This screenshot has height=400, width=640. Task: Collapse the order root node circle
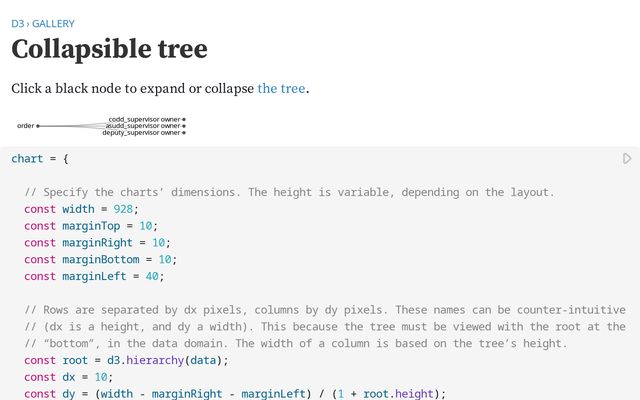pyautogui.click(x=38, y=126)
